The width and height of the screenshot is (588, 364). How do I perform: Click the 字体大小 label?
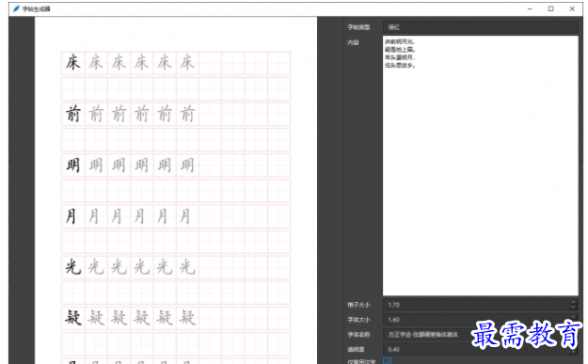tap(358, 320)
